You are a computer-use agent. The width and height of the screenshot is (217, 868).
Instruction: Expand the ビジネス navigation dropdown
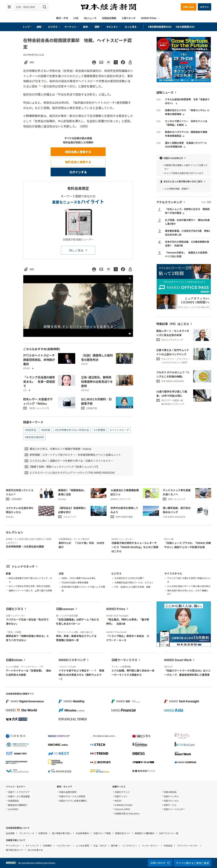pos(54,27)
